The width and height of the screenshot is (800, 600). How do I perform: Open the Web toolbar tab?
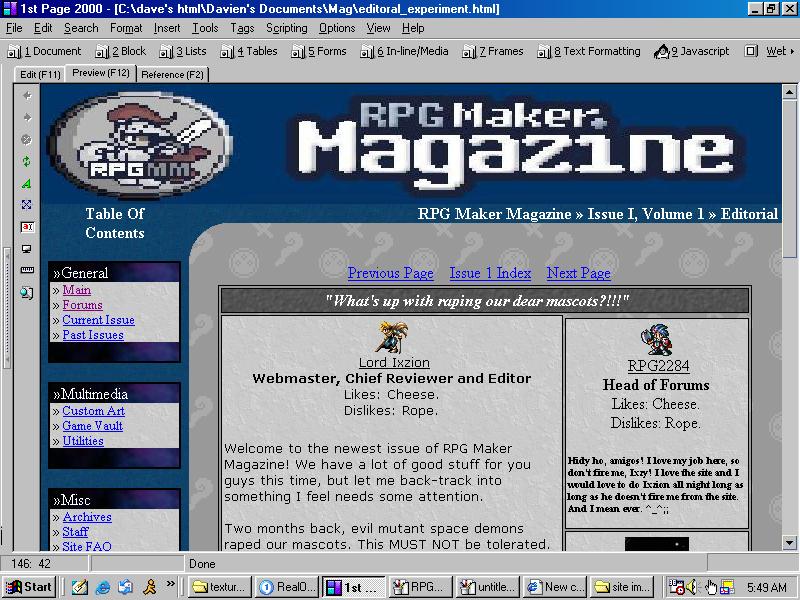tap(765, 51)
